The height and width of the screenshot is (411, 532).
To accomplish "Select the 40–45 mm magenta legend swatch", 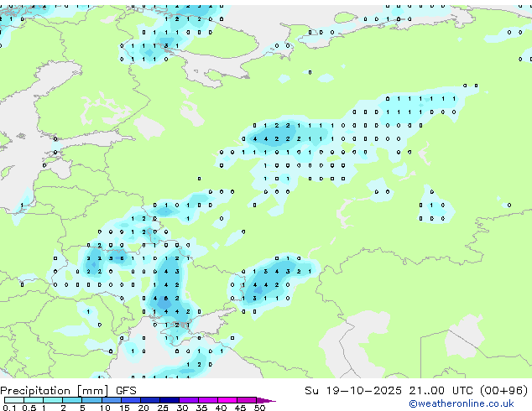I will (x=227, y=400).
